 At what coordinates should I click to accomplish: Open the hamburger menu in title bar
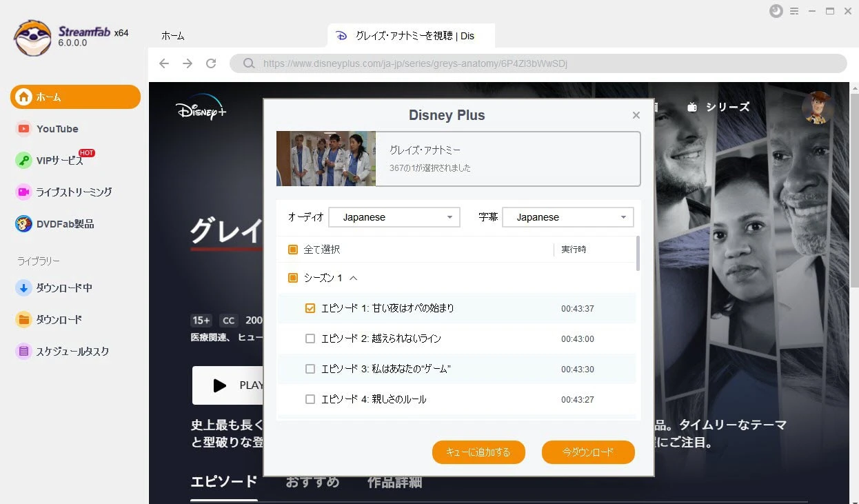pos(794,11)
